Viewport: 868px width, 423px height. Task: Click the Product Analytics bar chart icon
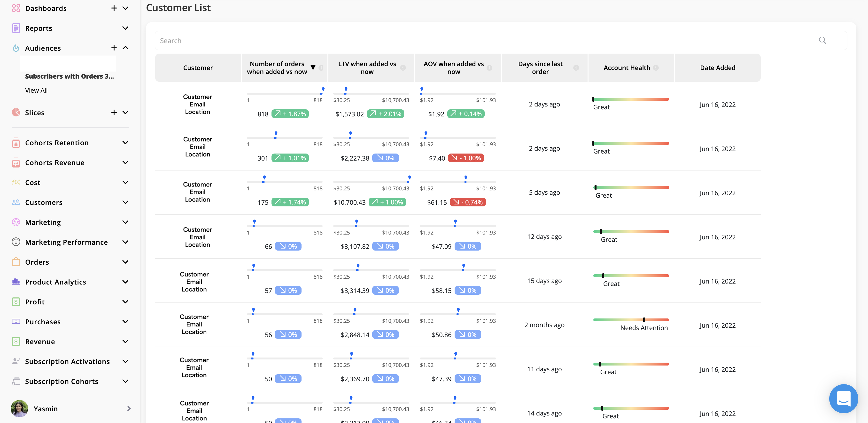pyautogui.click(x=16, y=282)
